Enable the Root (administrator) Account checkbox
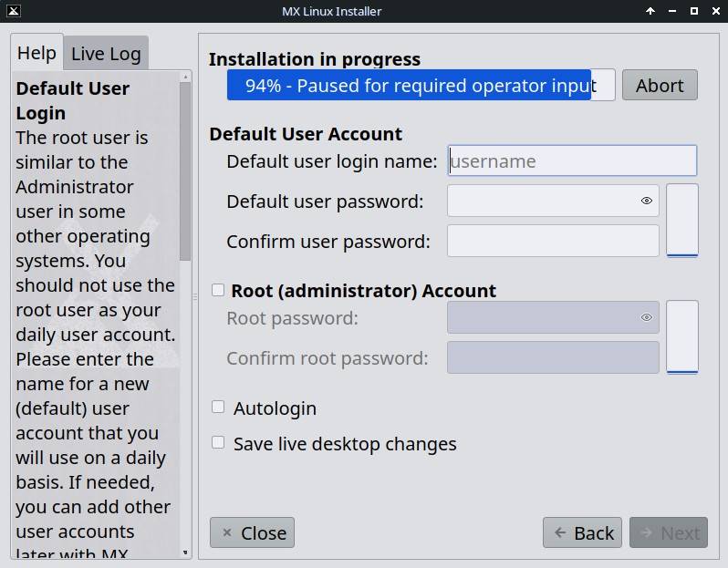728x568 pixels. click(x=218, y=290)
